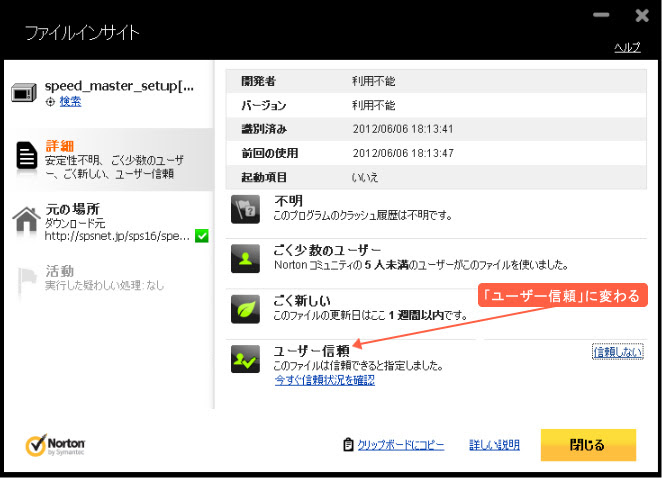
Task: Select the 詳細 tab
Action: coord(109,160)
